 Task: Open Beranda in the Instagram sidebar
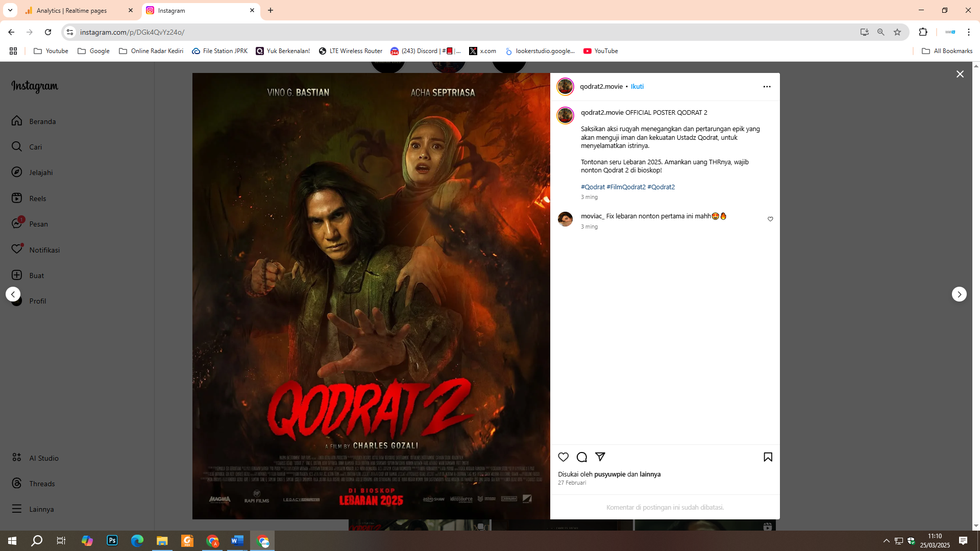[34, 121]
